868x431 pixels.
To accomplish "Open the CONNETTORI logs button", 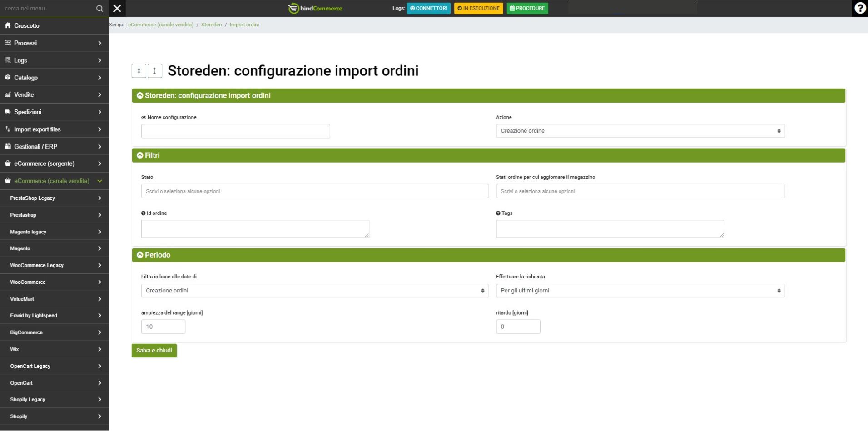I will (428, 8).
